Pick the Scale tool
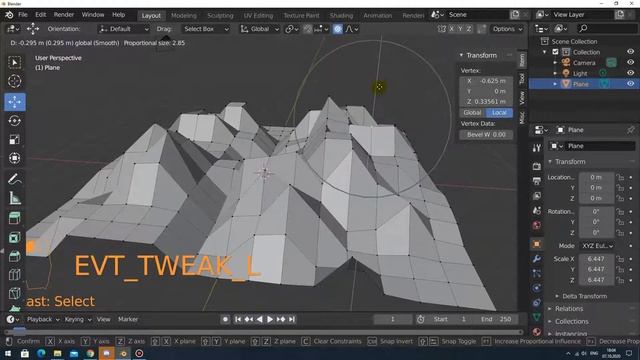 (15, 140)
